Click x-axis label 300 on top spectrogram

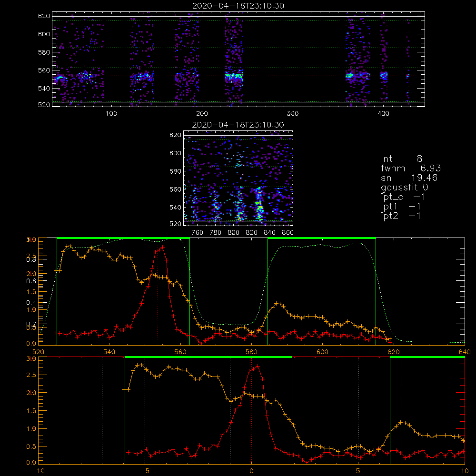click(x=293, y=114)
